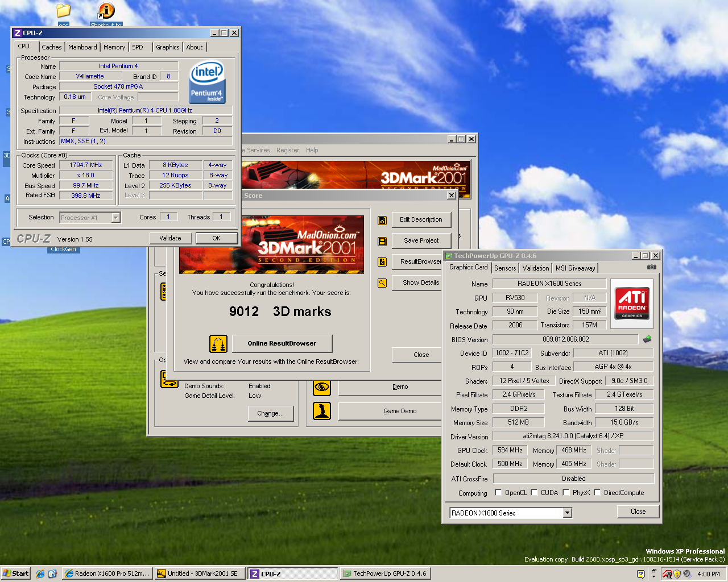728x582 pixels.
Task: Click the Demo eye icon in 3DMark
Action: coord(322,387)
